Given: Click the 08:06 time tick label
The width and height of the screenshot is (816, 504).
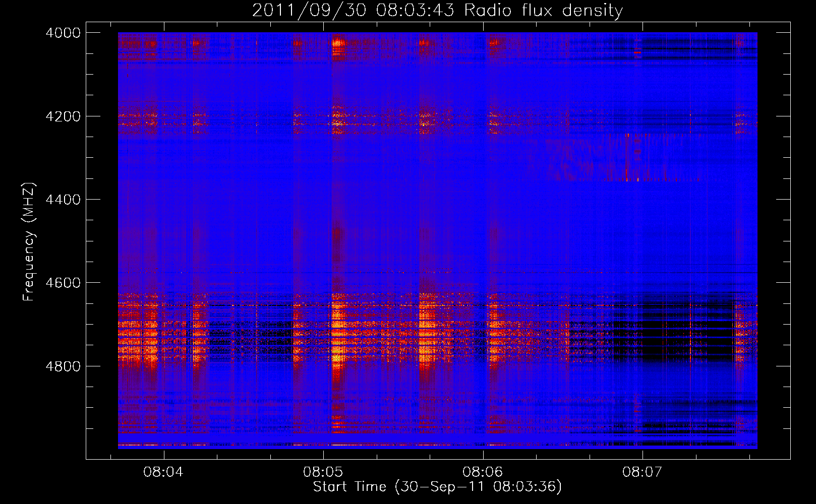Looking at the screenshot, I should (x=483, y=472).
